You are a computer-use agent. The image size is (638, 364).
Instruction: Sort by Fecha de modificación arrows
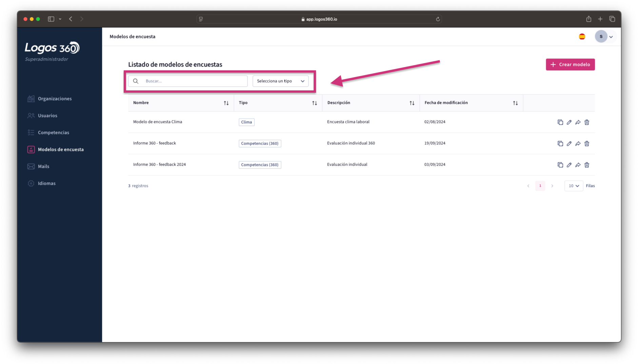click(515, 103)
